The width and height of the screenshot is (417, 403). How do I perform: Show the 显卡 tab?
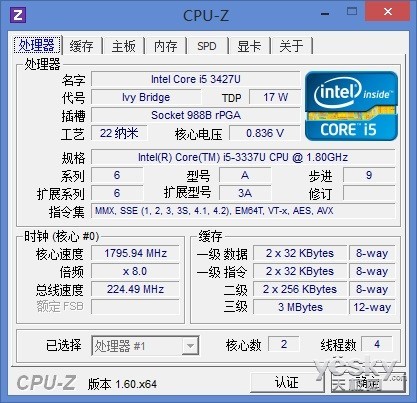pyautogui.click(x=249, y=46)
